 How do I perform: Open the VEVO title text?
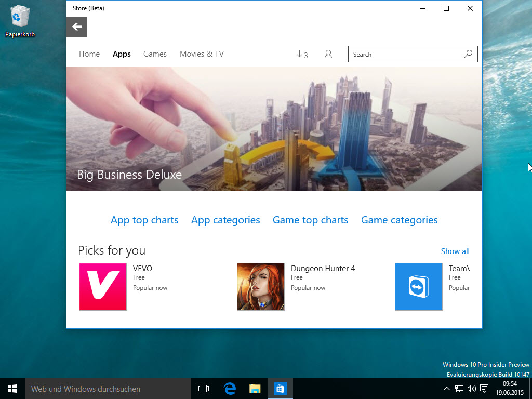click(142, 269)
